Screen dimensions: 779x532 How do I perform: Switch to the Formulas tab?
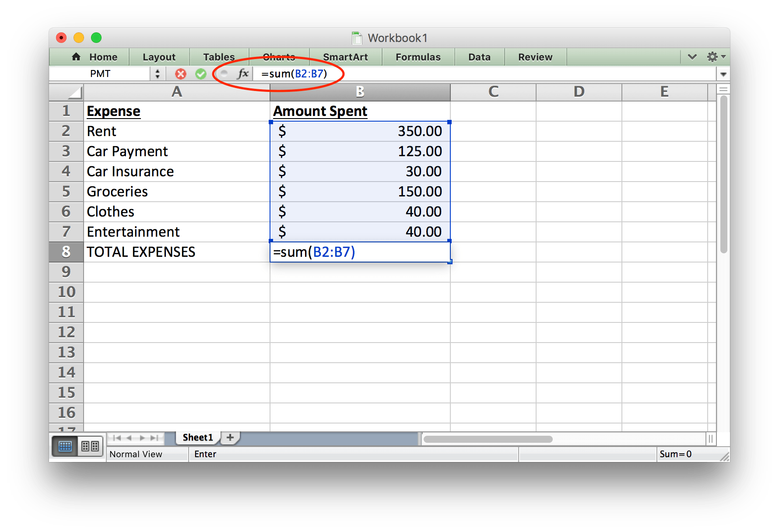click(x=418, y=57)
